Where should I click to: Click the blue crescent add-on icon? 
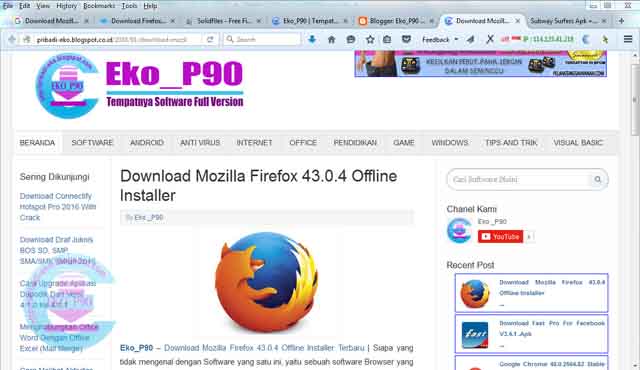tap(586, 40)
